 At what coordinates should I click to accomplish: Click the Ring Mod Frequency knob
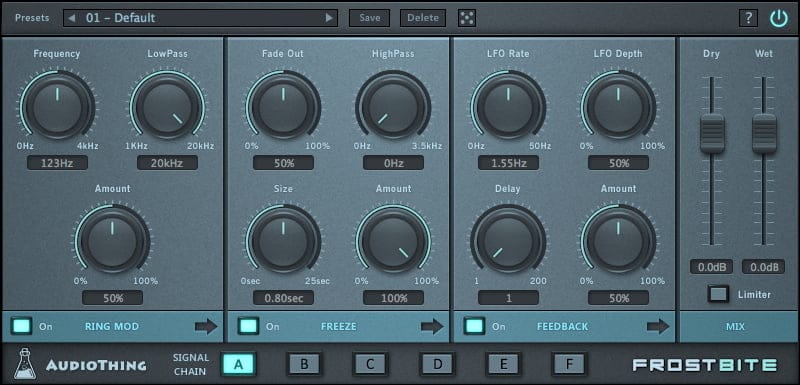(x=57, y=108)
